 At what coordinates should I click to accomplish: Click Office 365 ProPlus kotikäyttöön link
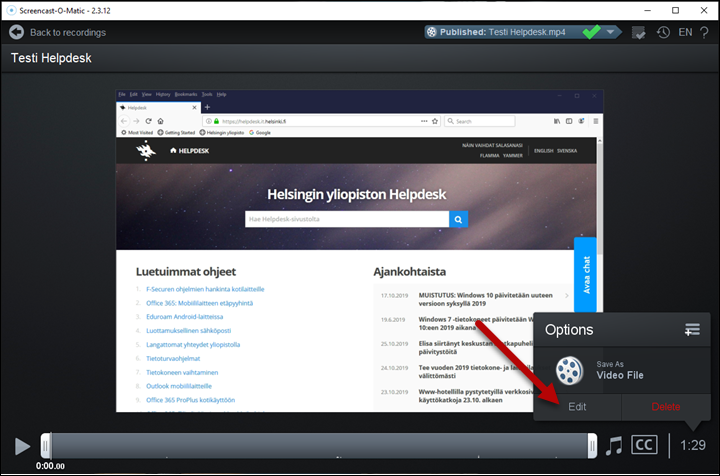point(191,400)
